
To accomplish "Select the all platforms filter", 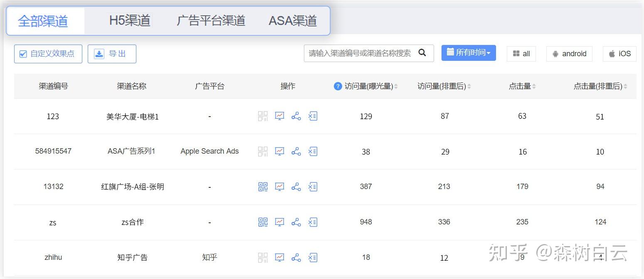I will pos(521,54).
